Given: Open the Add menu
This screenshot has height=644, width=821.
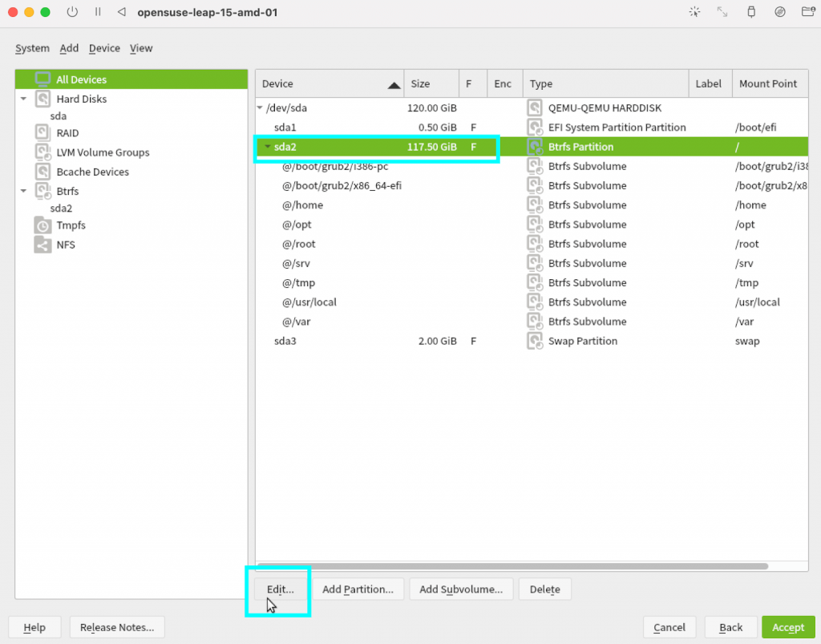Looking at the screenshot, I should point(69,48).
